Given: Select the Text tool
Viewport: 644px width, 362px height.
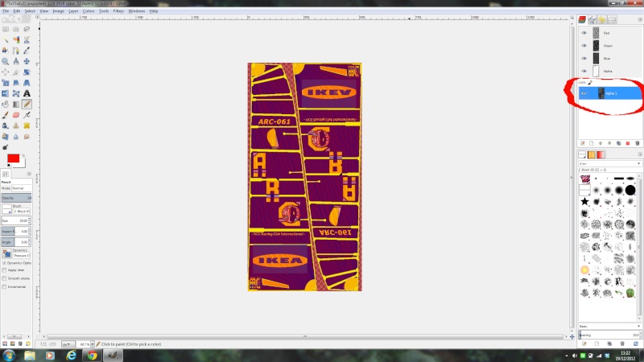Looking at the screenshot, I should point(27,93).
